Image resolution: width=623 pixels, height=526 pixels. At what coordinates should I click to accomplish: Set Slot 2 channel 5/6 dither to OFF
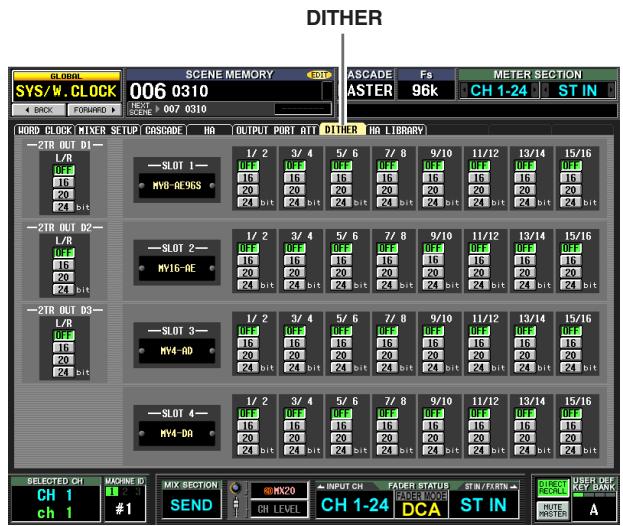pyautogui.click(x=341, y=248)
